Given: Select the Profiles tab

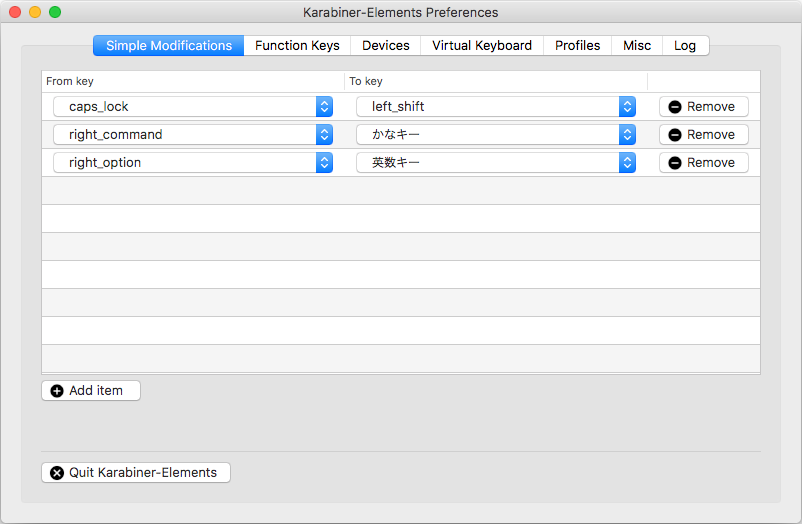Looking at the screenshot, I should (578, 46).
